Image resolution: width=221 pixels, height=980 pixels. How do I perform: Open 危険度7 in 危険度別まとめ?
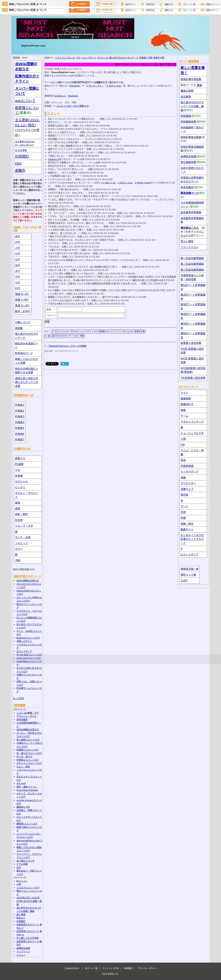coord(19,439)
